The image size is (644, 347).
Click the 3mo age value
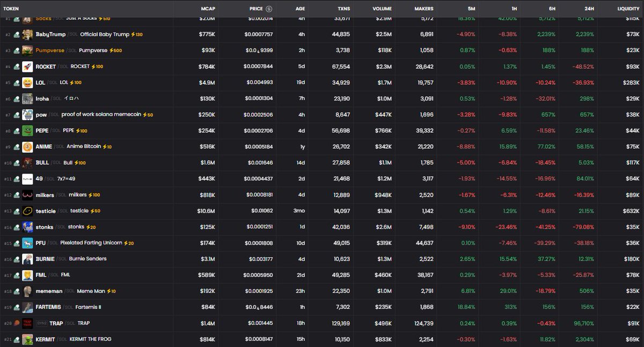coord(299,211)
